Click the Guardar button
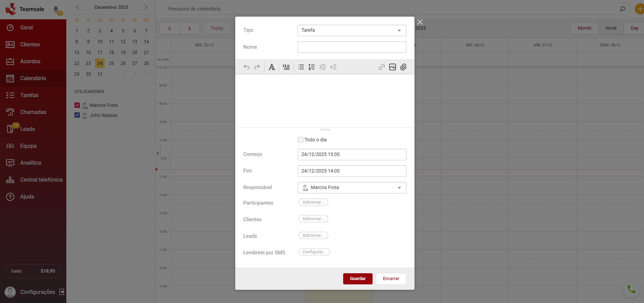This screenshot has width=644, height=303. pyautogui.click(x=358, y=278)
